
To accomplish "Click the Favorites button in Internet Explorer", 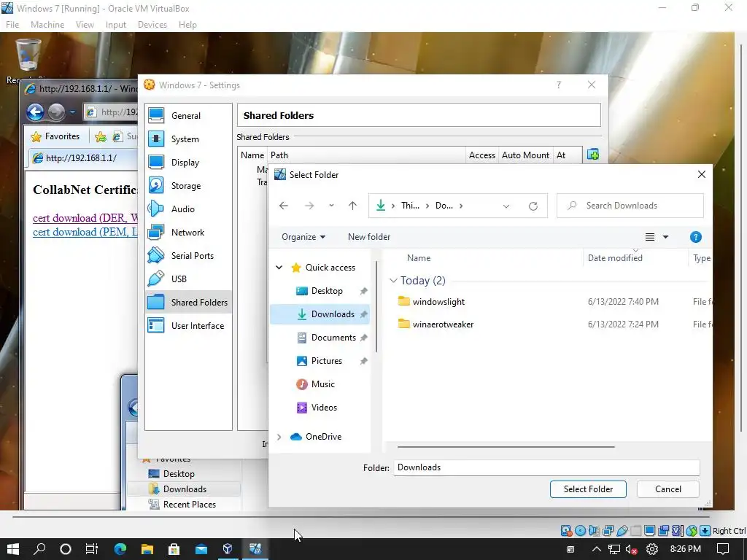I will tap(55, 136).
